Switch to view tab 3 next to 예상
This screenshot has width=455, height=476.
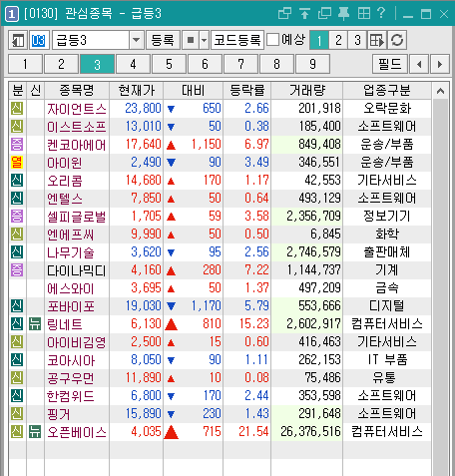click(357, 40)
